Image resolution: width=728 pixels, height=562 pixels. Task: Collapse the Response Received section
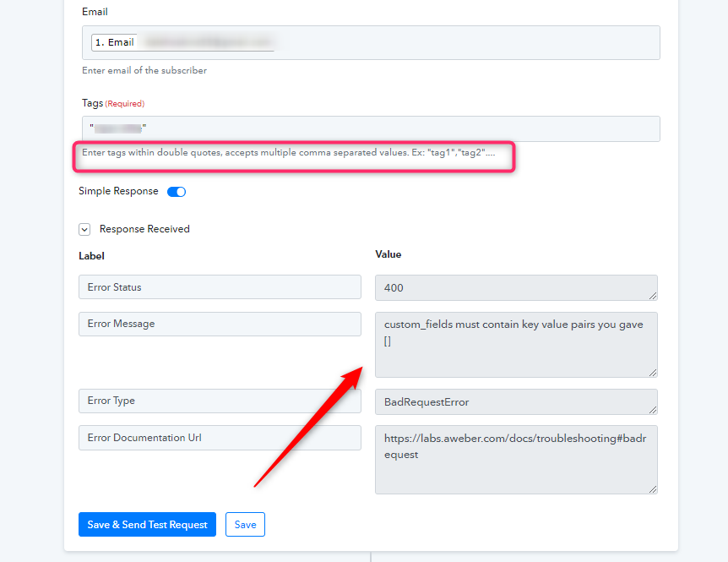[84, 229]
